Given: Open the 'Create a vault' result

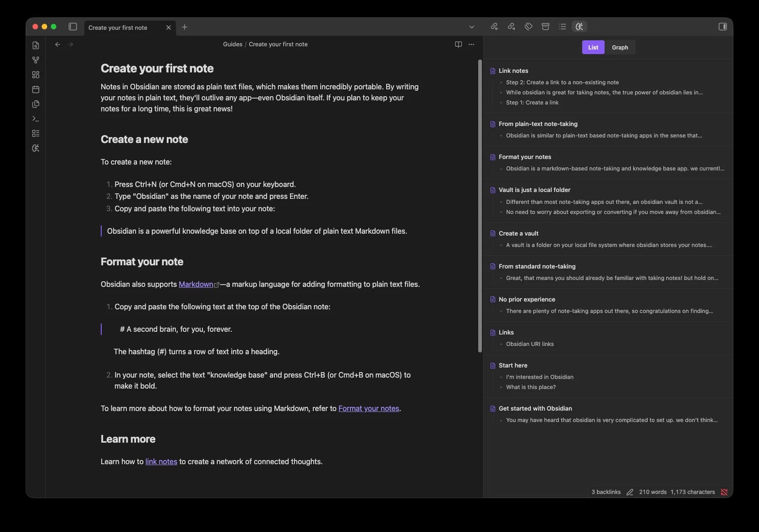Looking at the screenshot, I should 519,233.
